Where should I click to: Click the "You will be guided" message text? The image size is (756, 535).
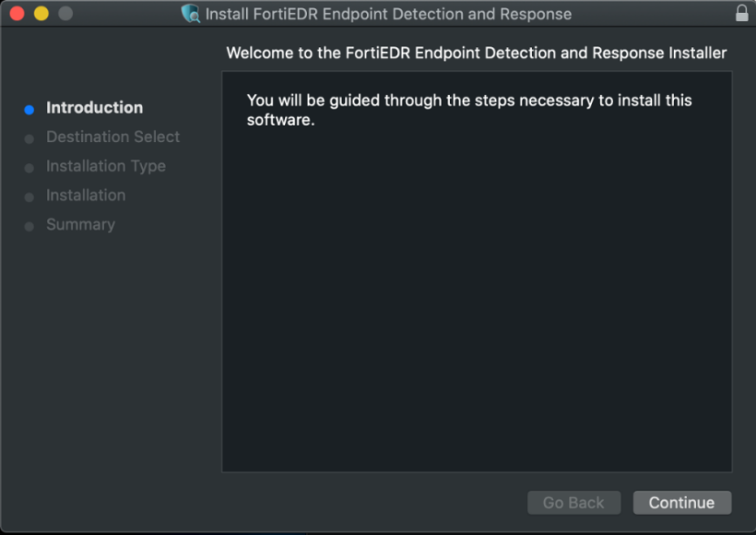click(469, 109)
